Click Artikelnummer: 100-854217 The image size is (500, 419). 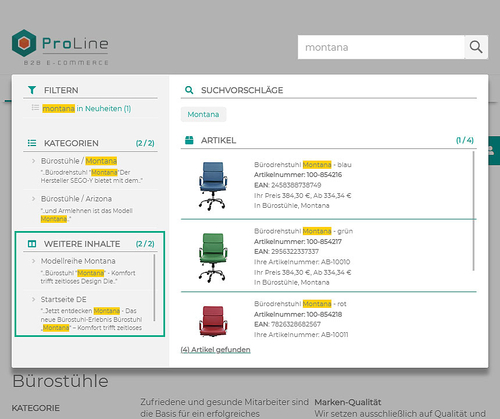298,241
